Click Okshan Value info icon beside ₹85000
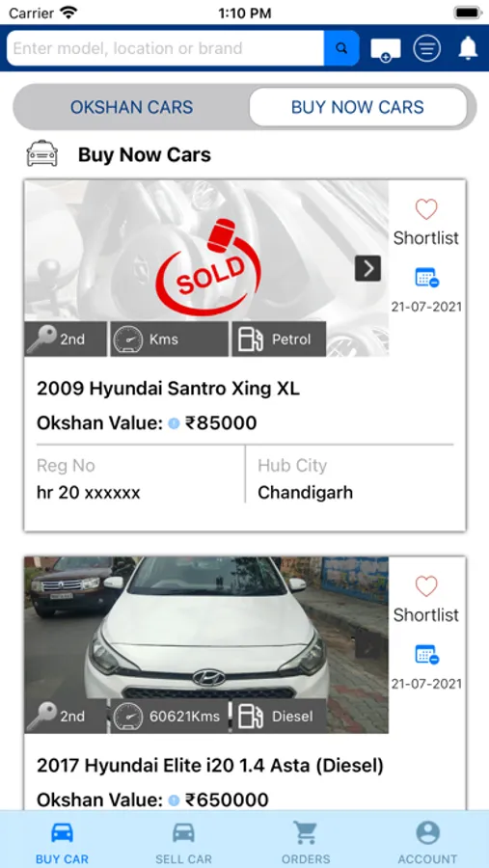489x868 pixels. [174, 424]
